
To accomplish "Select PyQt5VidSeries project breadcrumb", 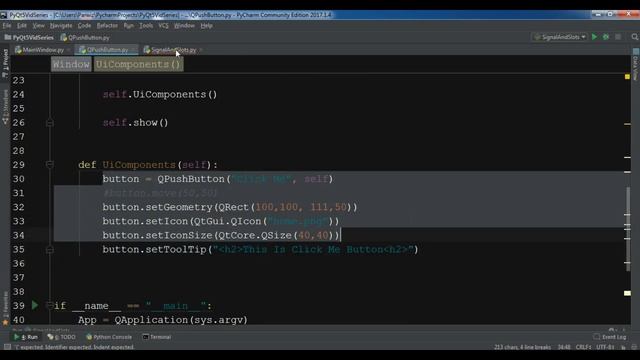I will click(29, 38).
